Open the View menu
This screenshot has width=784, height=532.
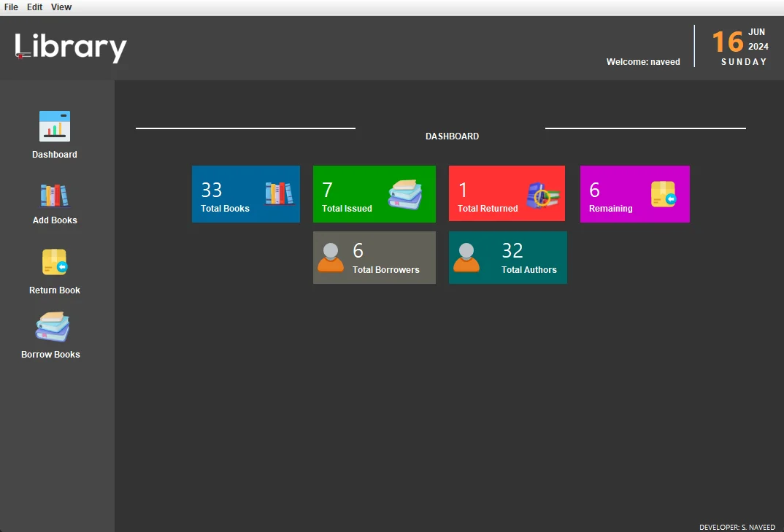[61, 7]
